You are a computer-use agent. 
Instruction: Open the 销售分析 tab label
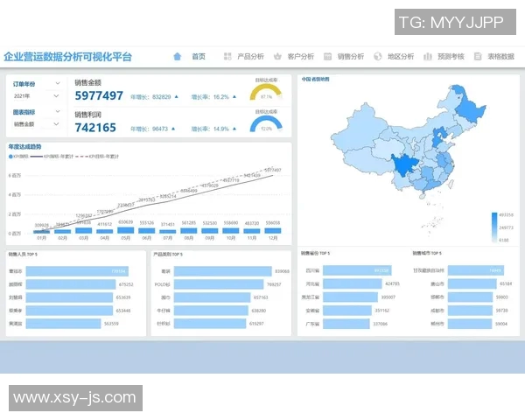point(350,56)
